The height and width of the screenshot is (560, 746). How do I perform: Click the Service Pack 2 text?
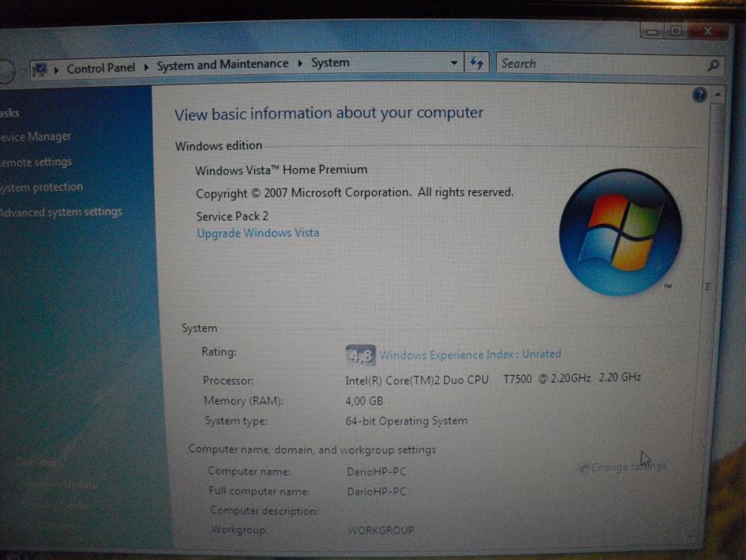[x=233, y=217]
